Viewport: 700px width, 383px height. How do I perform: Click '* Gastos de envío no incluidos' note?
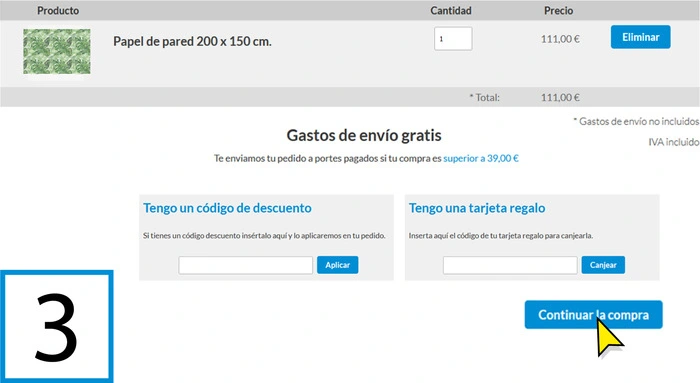[636, 121]
